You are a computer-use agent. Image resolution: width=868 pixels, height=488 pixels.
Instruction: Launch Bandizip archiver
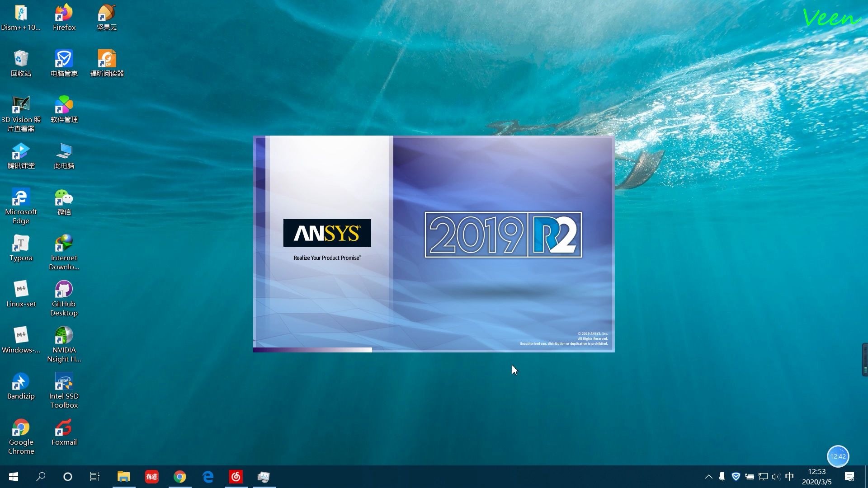pos(21,381)
